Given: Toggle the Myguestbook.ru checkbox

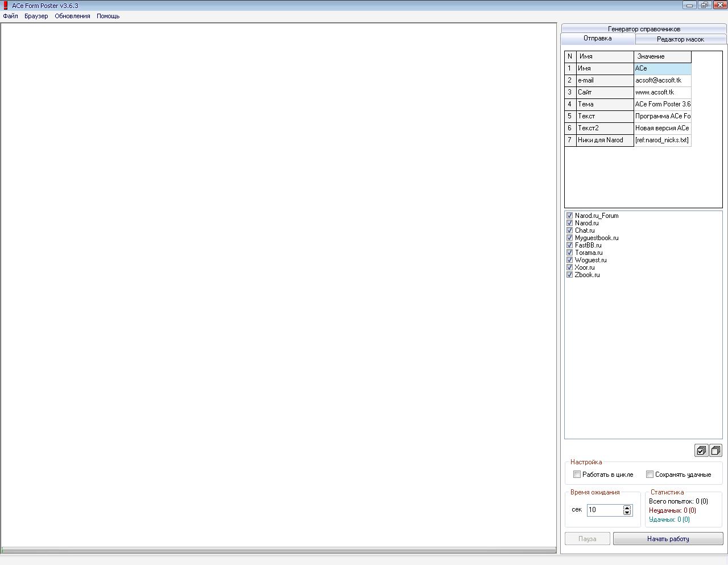Looking at the screenshot, I should [569, 238].
